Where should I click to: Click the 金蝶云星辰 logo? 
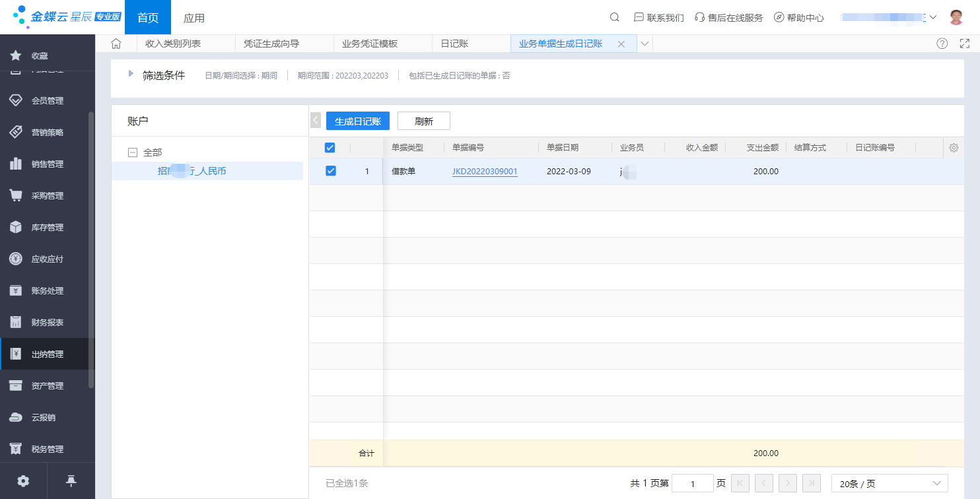pos(67,17)
